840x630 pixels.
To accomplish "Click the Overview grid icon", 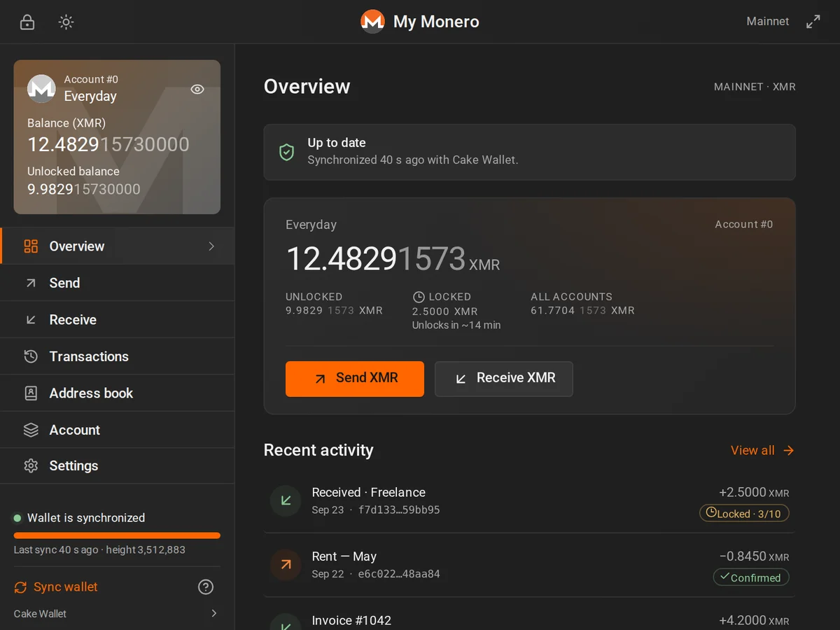I will point(31,246).
